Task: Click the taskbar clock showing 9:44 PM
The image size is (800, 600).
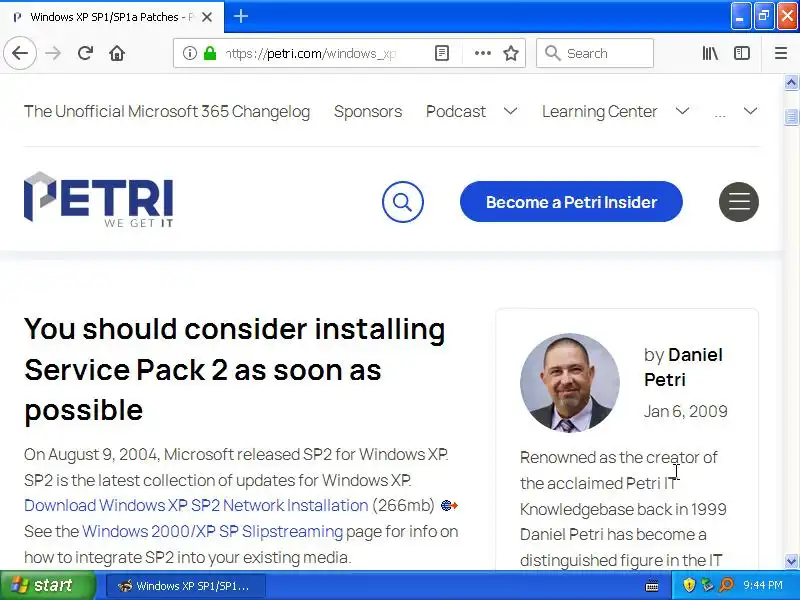Action: (x=762, y=585)
